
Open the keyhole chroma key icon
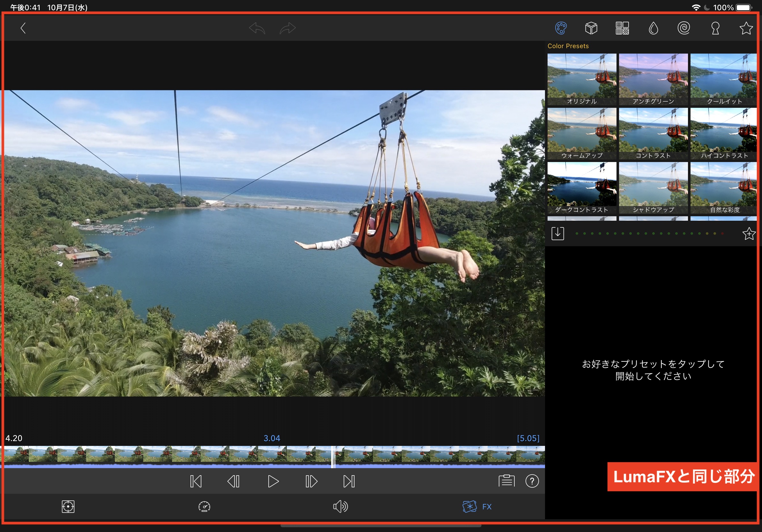click(715, 28)
